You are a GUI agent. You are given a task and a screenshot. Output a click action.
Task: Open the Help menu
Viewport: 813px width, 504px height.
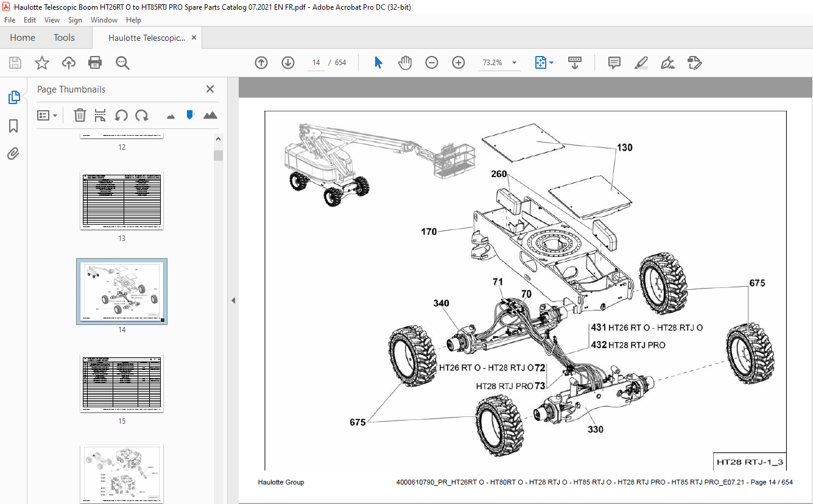point(133,20)
